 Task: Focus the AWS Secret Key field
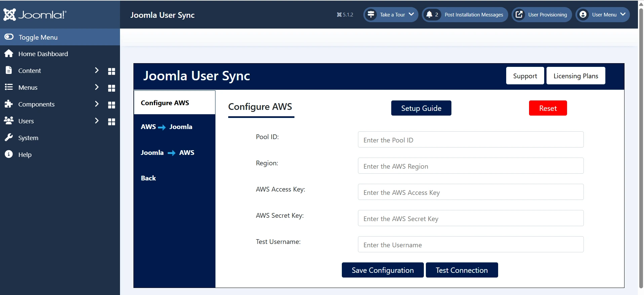[x=471, y=218]
